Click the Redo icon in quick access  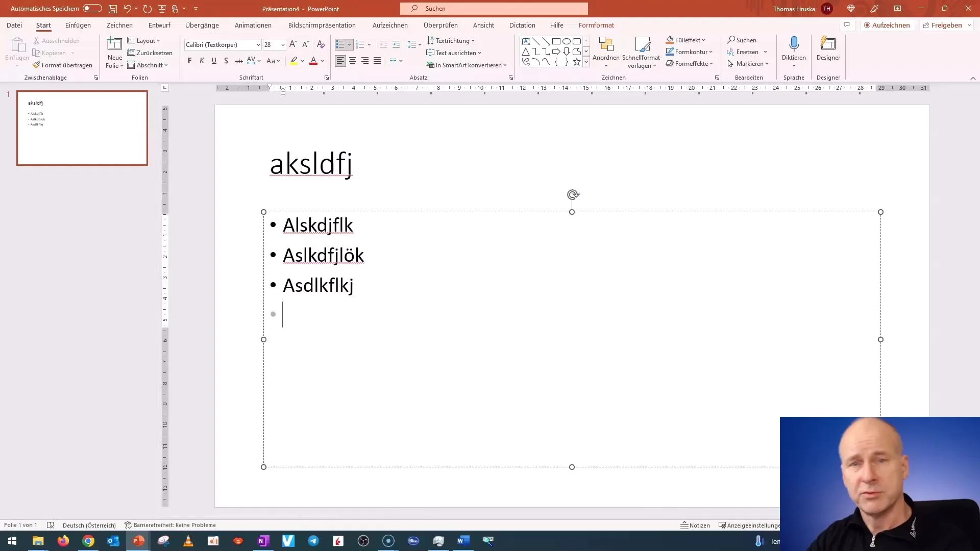148,9
